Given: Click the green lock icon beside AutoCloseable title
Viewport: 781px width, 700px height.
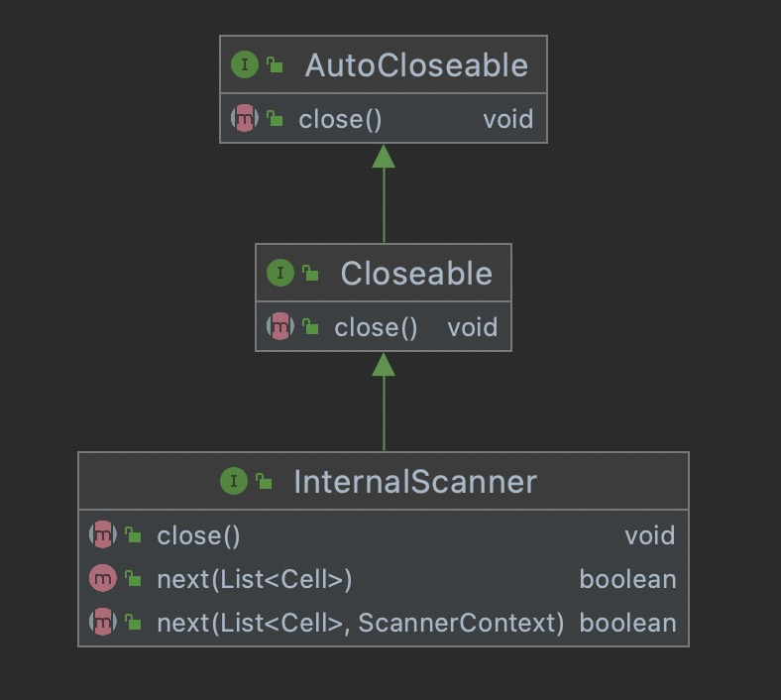Looking at the screenshot, I should [x=275, y=66].
